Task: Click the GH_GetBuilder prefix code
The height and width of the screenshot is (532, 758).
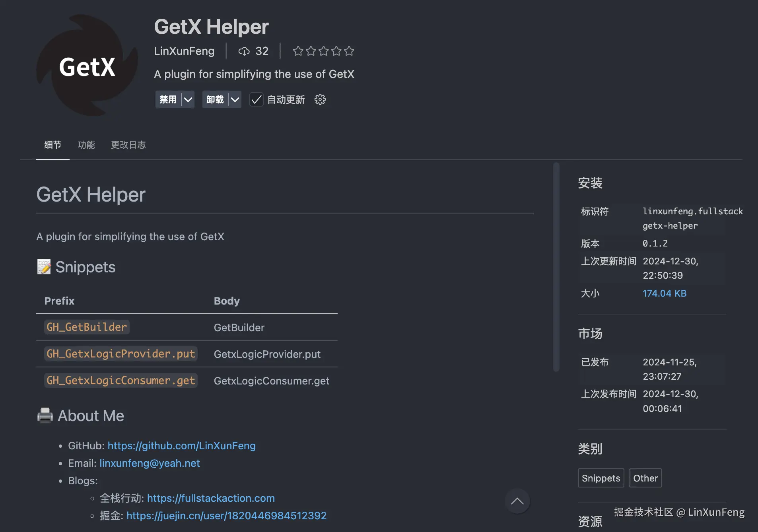Action: click(x=87, y=327)
